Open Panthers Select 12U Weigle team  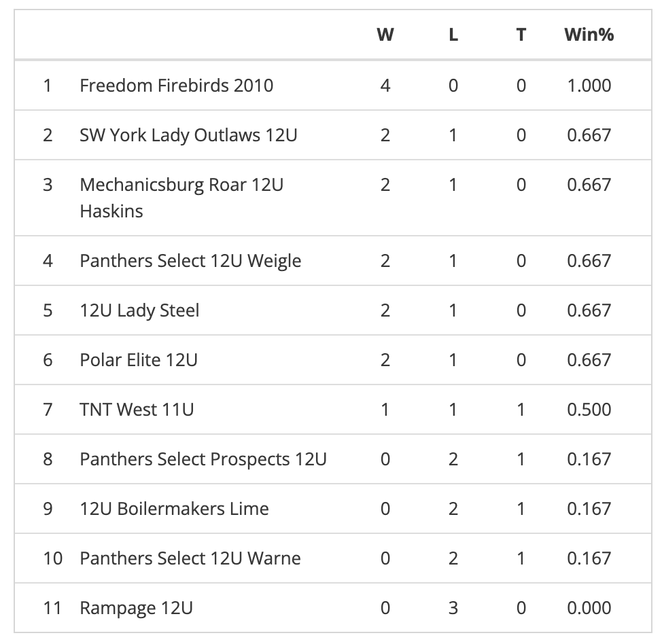click(x=190, y=261)
